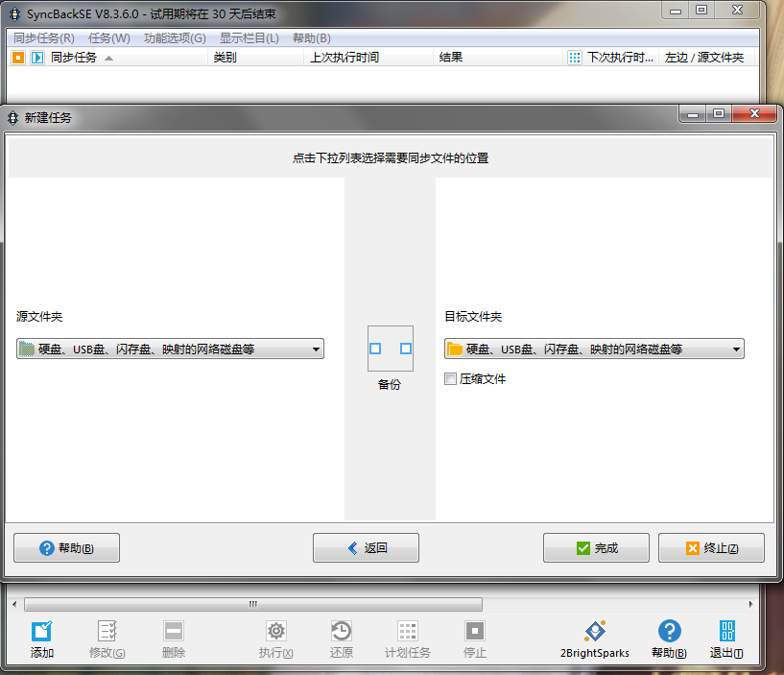The width and height of the screenshot is (784, 675).
Task: Maximize the 新建任务 dialog
Action: pos(719,114)
